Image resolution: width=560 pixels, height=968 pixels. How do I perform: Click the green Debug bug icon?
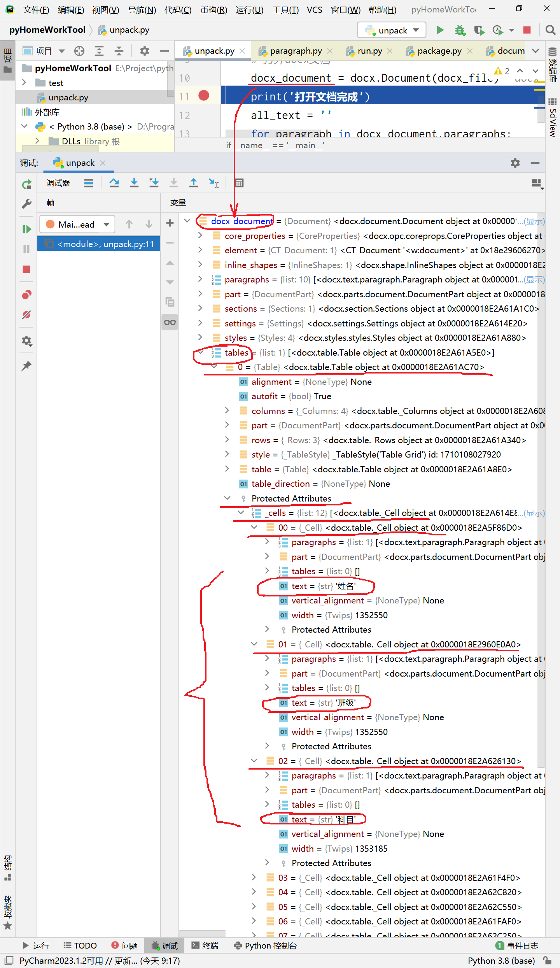click(x=460, y=30)
